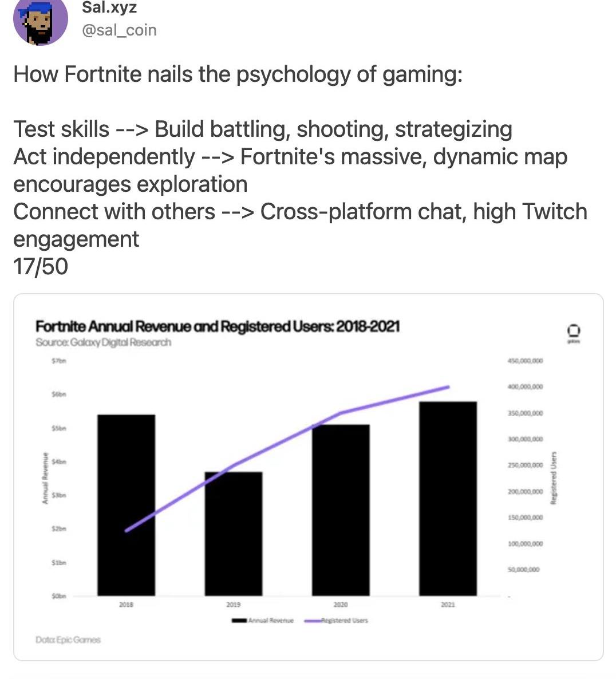Click the Data: Epic Games footnote
616x679 pixels.
68,639
